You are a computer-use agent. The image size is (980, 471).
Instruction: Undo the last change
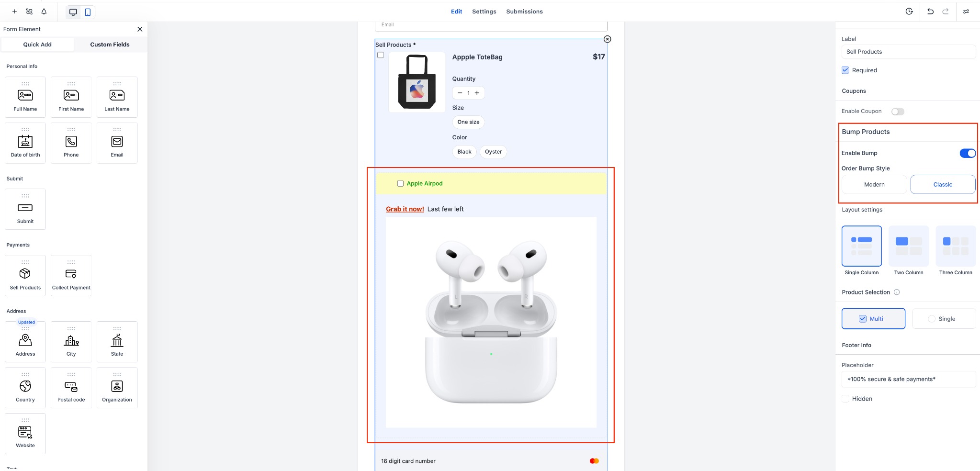click(930, 11)
